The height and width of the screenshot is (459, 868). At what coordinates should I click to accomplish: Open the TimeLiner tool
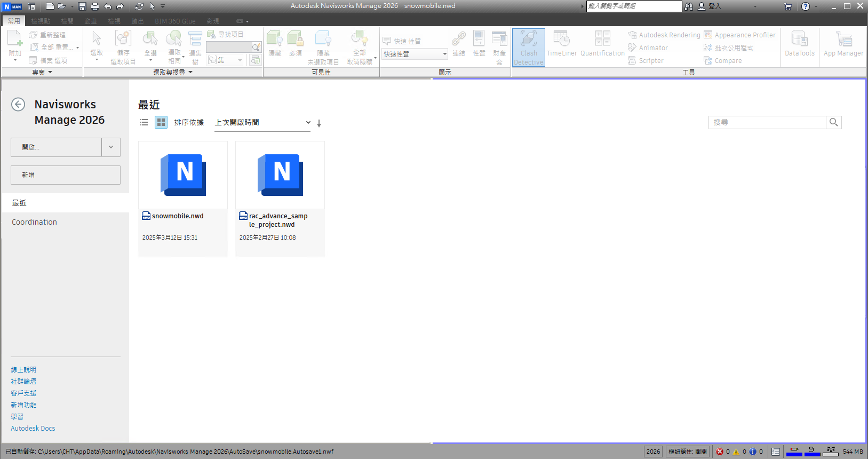562,44
